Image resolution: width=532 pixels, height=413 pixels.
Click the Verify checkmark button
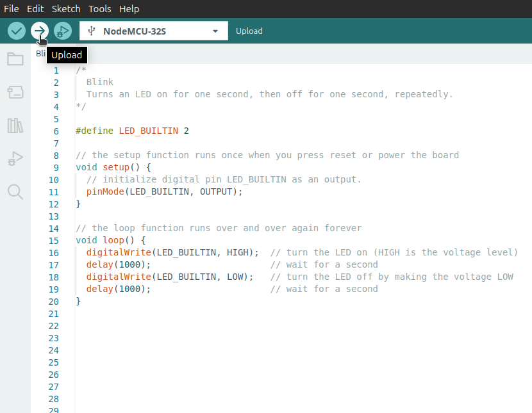coord(17,31)
